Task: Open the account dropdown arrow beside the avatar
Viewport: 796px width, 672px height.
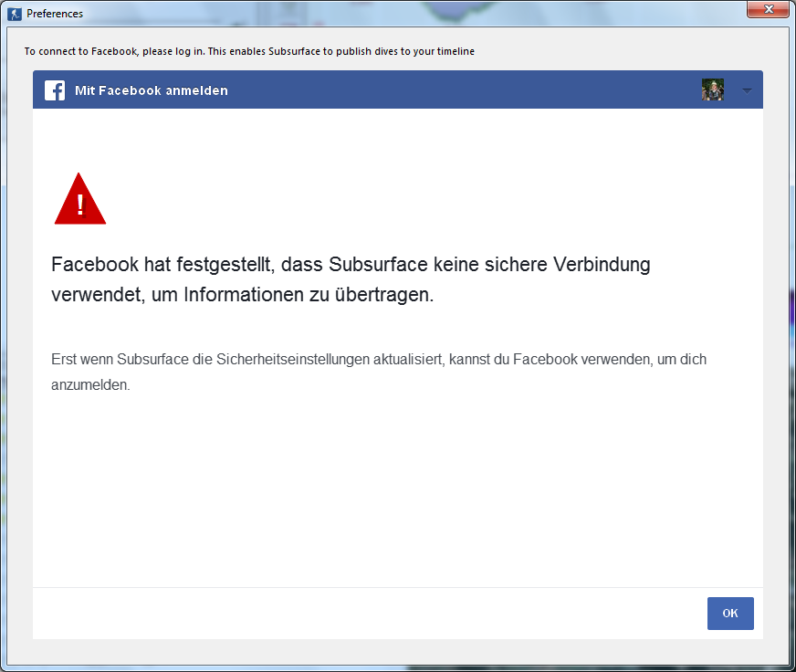Action: 746,89
